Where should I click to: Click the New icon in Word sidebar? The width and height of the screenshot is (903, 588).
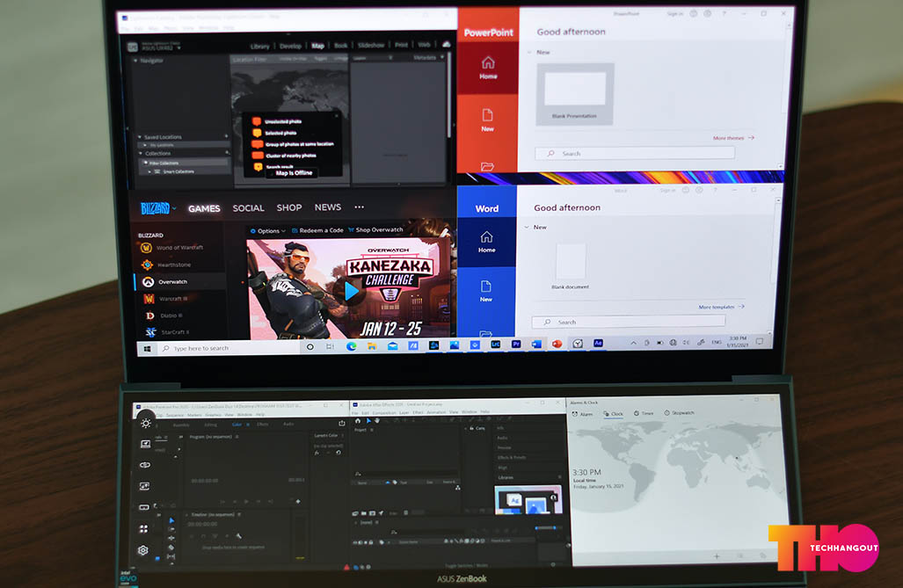tap(485, 287)
